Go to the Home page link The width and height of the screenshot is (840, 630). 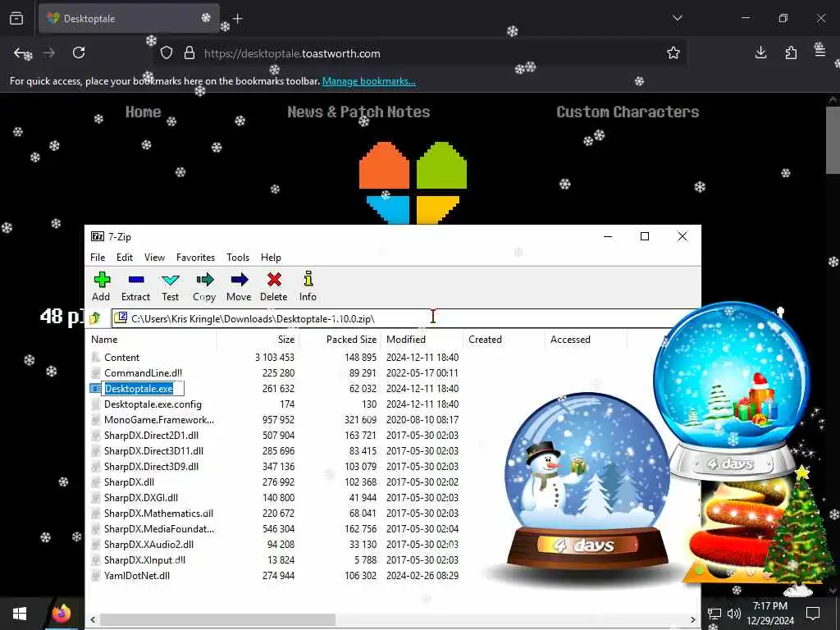coord(143,112)
